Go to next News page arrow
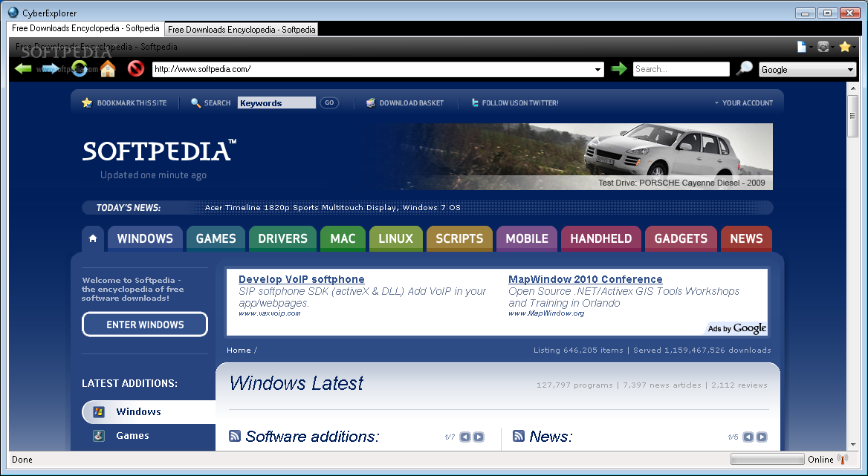 [x=762, y=437]
